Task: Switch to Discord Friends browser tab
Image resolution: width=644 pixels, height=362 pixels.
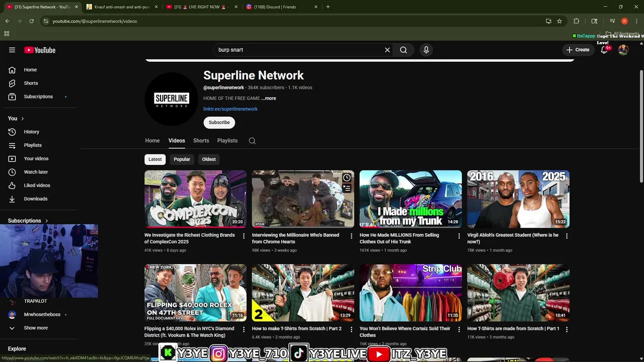Action: (x=281, y=7)
